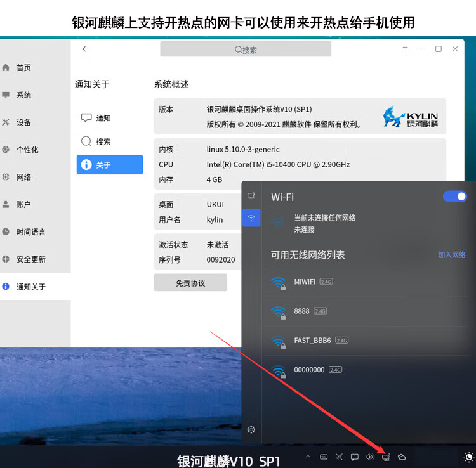Screen dimensions: 476x468
Task: Click the 搜索 search field
Action: coord(246,49)
